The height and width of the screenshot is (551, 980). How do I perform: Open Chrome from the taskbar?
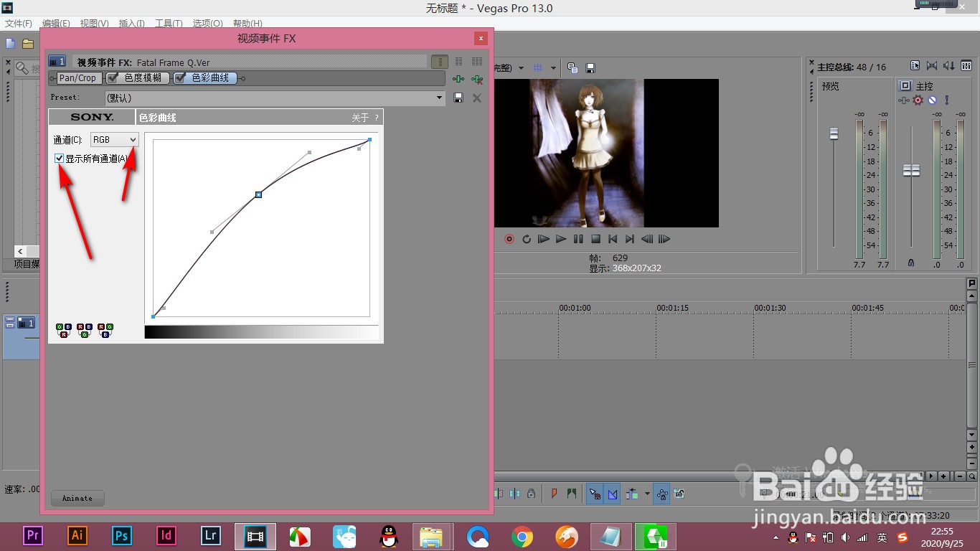(x=522, y=536)
